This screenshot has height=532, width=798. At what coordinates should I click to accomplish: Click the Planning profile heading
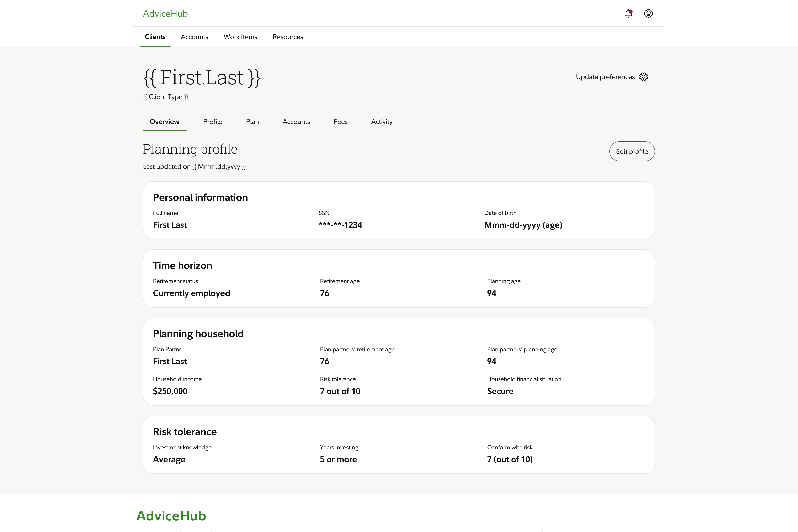(x=190, y=149)
